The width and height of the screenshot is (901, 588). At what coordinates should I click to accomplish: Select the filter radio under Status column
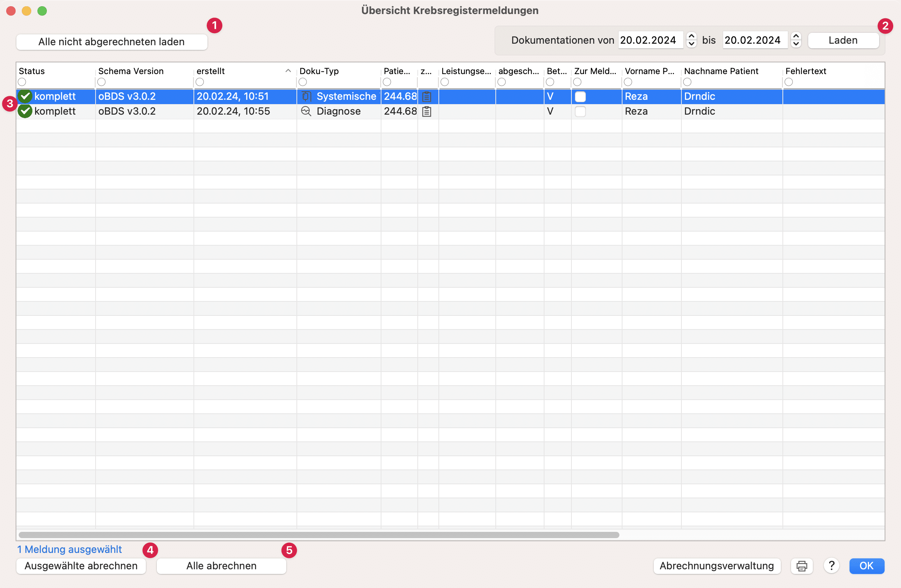click(22, 82)
